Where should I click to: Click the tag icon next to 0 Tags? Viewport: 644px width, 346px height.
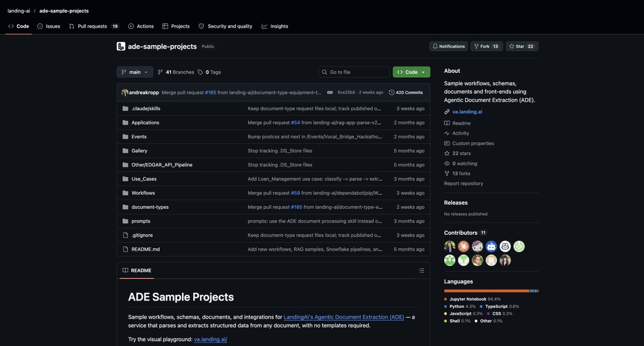click(200, 72)
